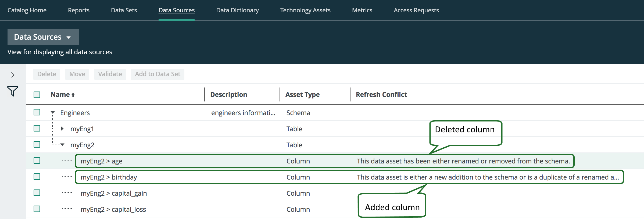The width and height of the screenshot is (644, 219).
Task: Click the Add to Data Set button
Action: tap(158, 74)
